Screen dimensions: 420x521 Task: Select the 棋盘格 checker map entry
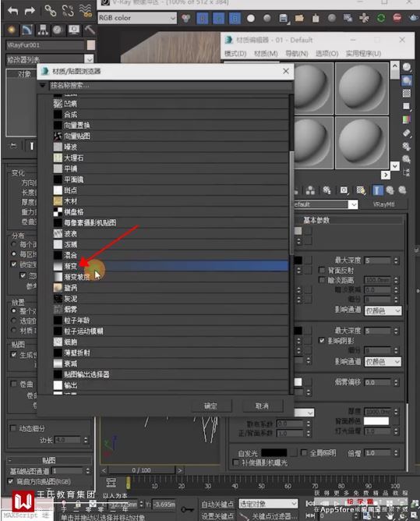(171, 211)
